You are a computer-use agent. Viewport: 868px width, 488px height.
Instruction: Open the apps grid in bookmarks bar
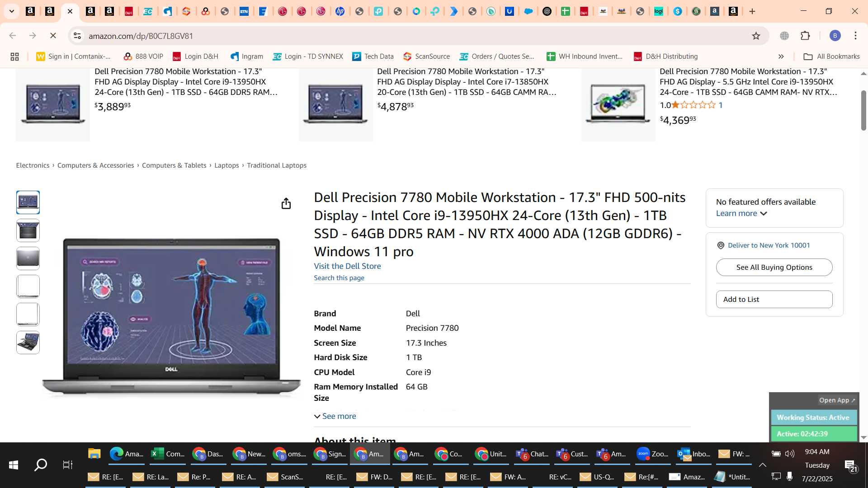[x=14, y=56]
